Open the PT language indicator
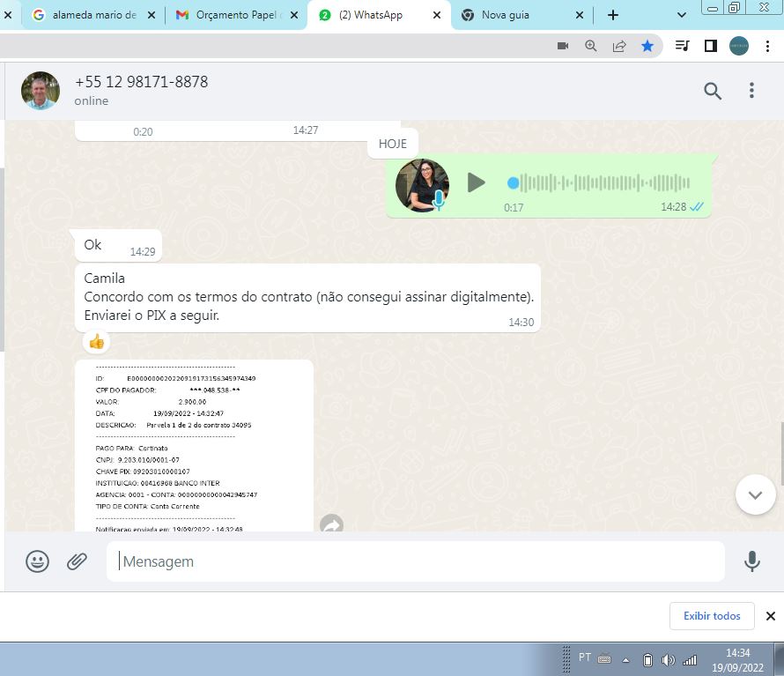This screenshot has width=784, height=676. 585,657
